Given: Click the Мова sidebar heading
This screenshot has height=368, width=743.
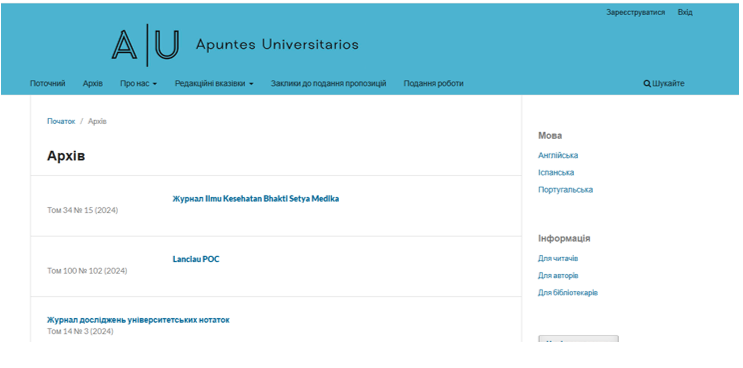Looking at the screenshot, I should pos(550,136).
